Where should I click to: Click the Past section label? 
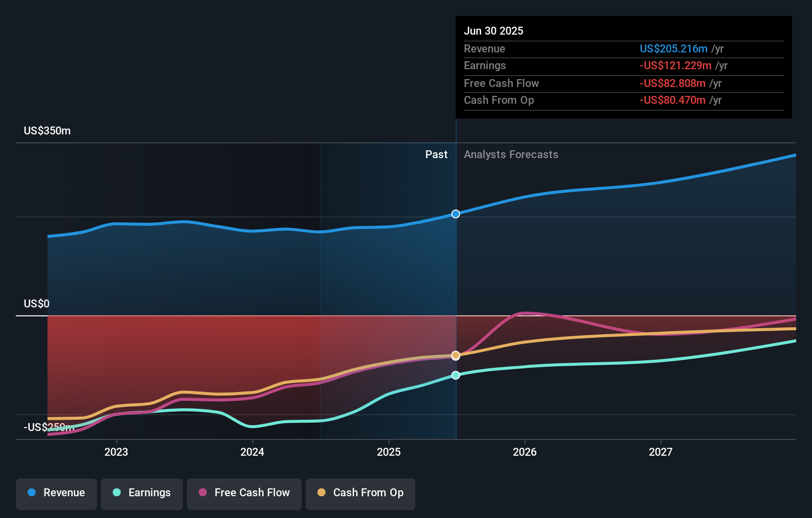point(436,154)
